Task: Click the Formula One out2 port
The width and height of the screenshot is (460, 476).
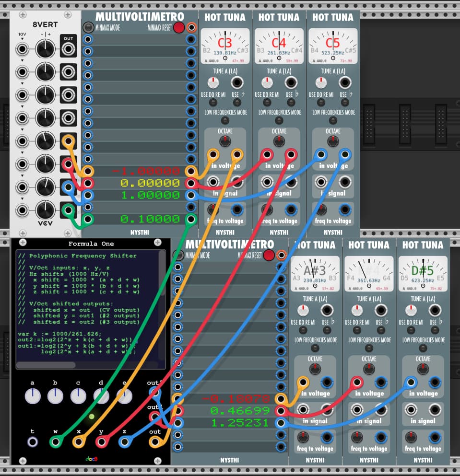Action: click(x=155, y=393)
